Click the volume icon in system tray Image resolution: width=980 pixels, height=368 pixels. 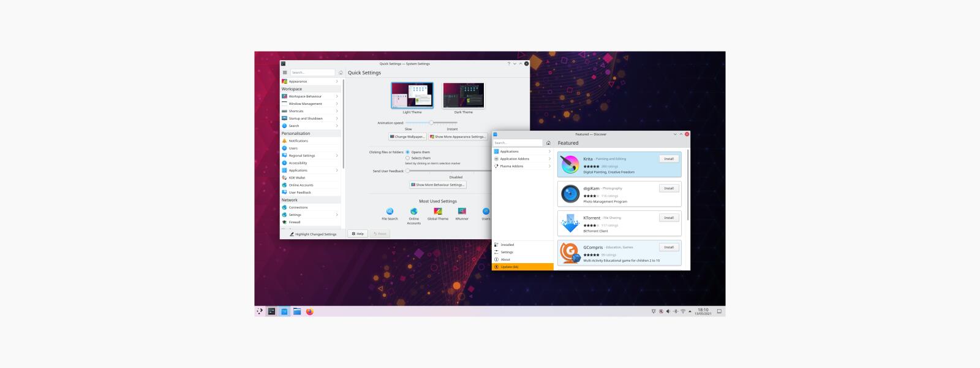click(668, 312)
